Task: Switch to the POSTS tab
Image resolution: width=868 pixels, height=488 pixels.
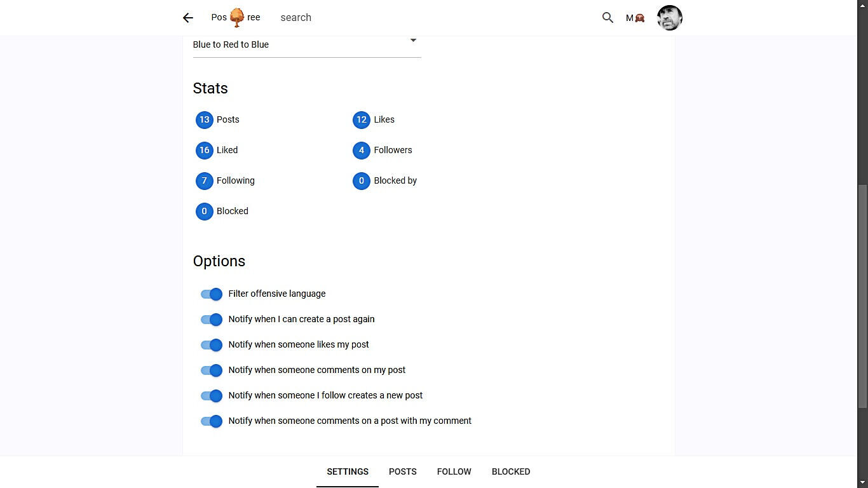Action: tap(403, 471)
